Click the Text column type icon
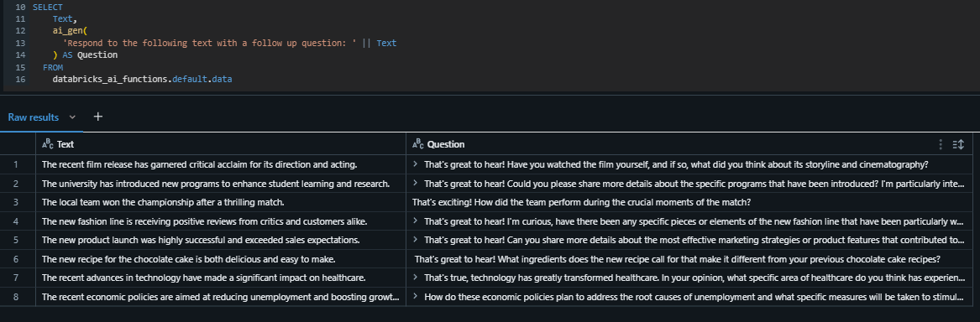The width and height of the screenshot is (980, 322). coord(48,144)
